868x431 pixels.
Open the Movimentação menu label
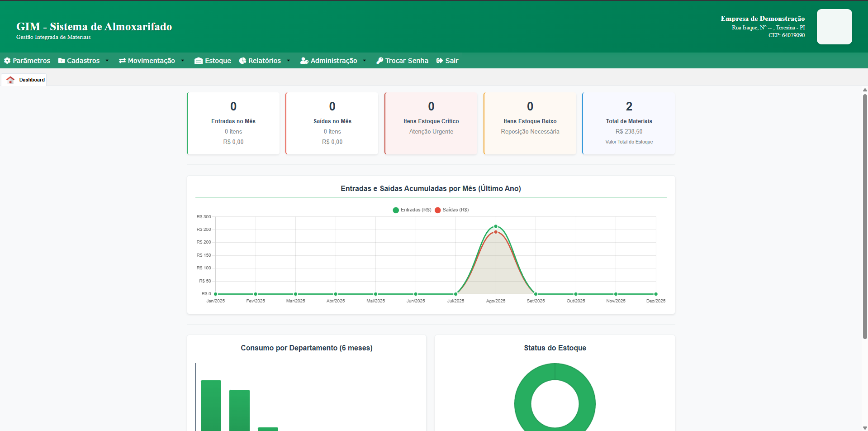[x=152, y=61]
